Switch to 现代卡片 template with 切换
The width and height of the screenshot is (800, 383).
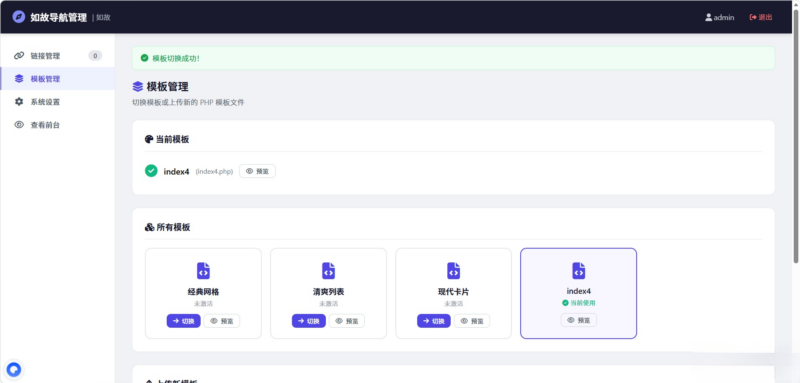click(434, 321)
